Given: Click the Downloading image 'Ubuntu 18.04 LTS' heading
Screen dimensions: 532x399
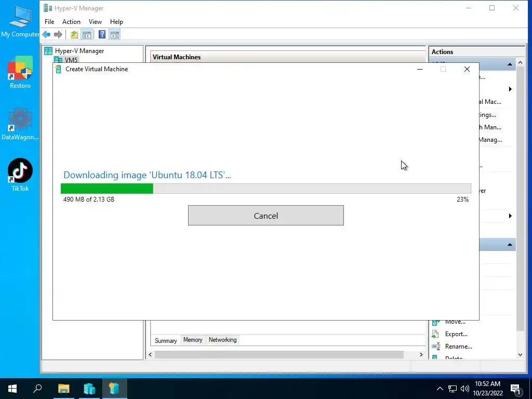Looking at the screenshot, I should (x=147, y=175).
